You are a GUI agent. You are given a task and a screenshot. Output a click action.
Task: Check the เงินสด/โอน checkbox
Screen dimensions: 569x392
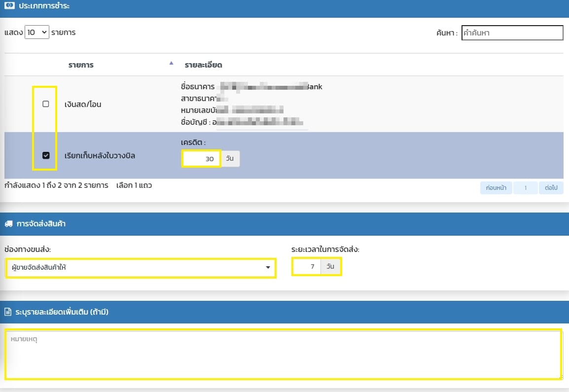point(46,104)
